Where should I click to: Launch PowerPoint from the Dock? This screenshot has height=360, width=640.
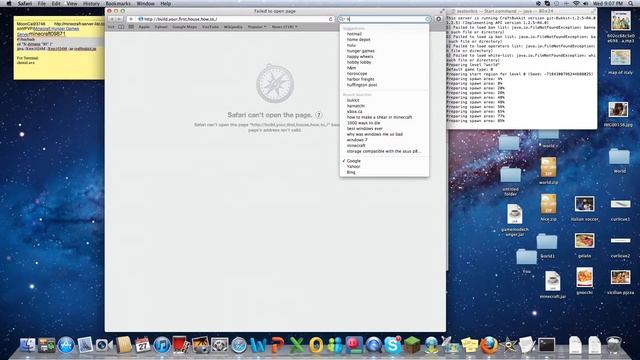278,345
